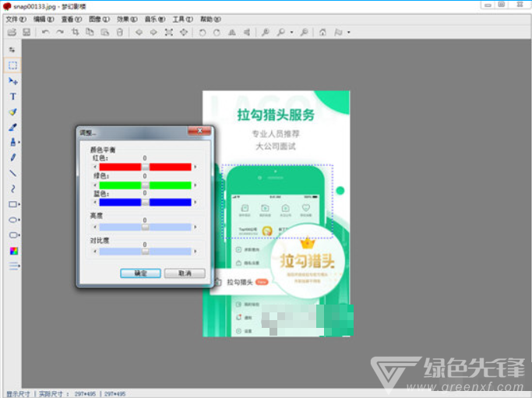Click the last magnifier zoom icon

tap(305, 32)
